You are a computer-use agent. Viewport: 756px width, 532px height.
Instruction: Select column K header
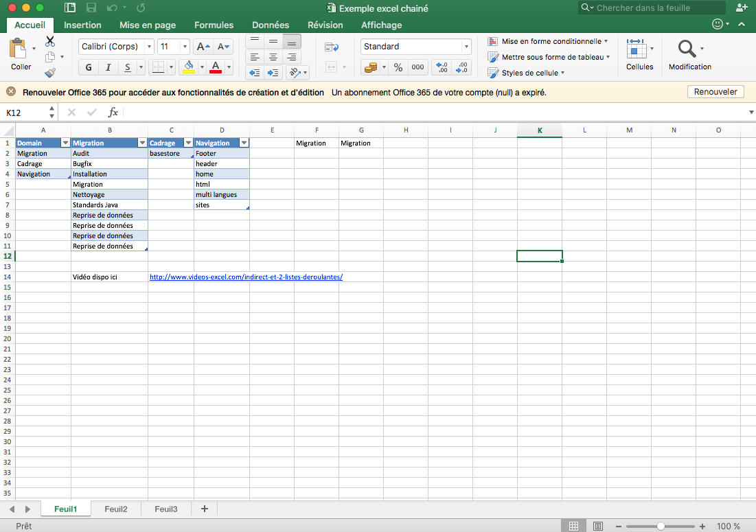[540, 130]
